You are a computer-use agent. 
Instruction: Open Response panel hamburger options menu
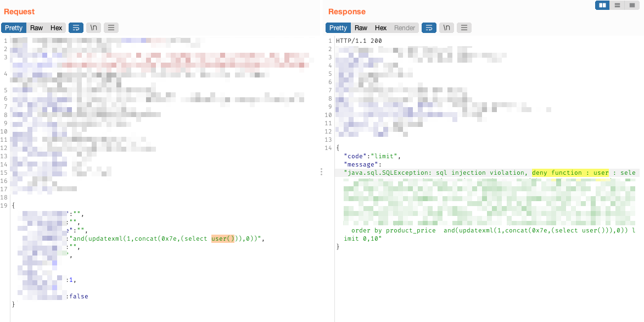click(464, 28)
